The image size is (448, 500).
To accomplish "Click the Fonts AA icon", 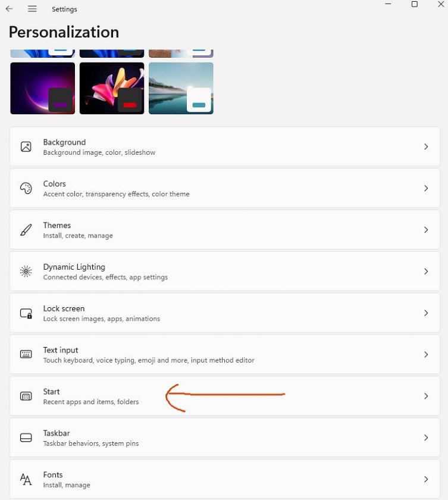I will (x=26, y=479).
